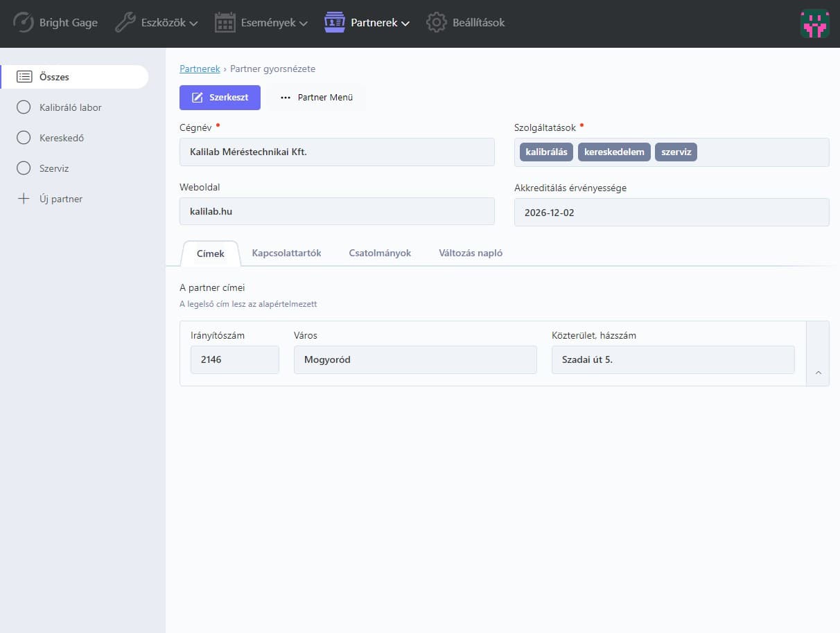Click the three dots icon of Partner Menü

286,98
